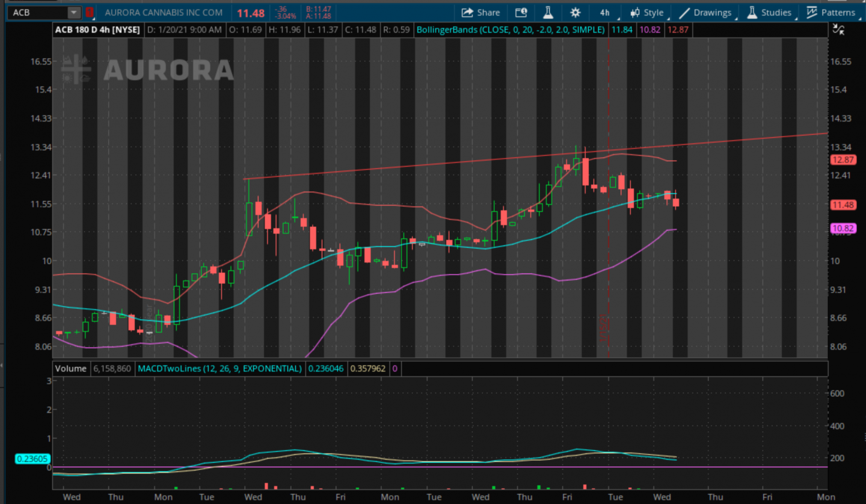Open the 4h timeframe dropdown
This screenshot has width=866, height=504.
604,13
